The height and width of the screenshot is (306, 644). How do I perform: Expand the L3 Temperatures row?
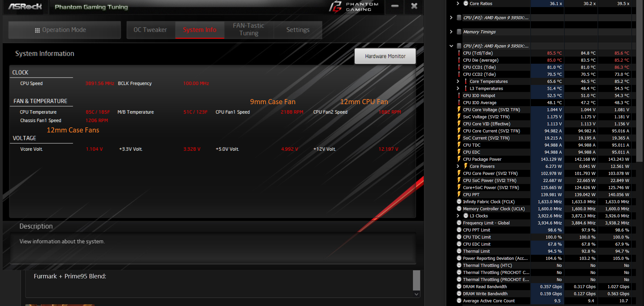pos(458,88)
